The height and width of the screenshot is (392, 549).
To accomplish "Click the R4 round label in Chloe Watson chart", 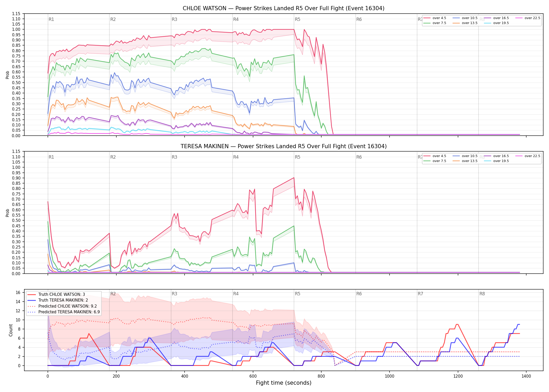I will 236,19.
